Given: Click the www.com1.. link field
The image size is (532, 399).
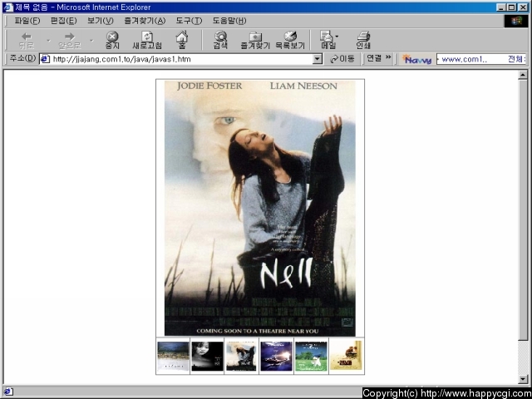Looking at the screenshot, I should pyautogui.click(x=464, y=59).
